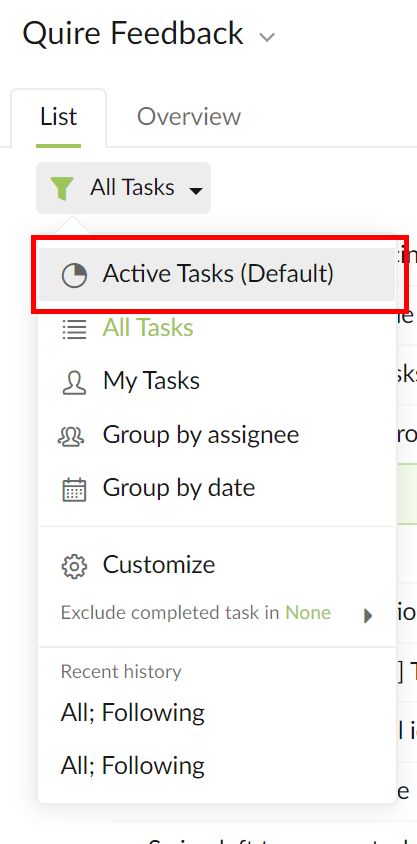
Task: Click the green filter funnel icon
Action: click(x=61, y=188)
